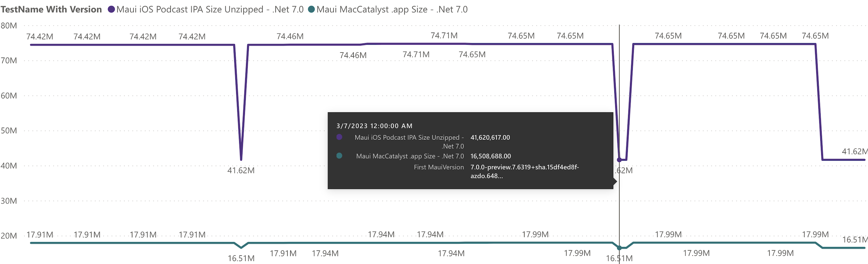The image size is (868, 264).
Task: Click the teal Maui MacCatalyst legend swatch
Action: 311,10
